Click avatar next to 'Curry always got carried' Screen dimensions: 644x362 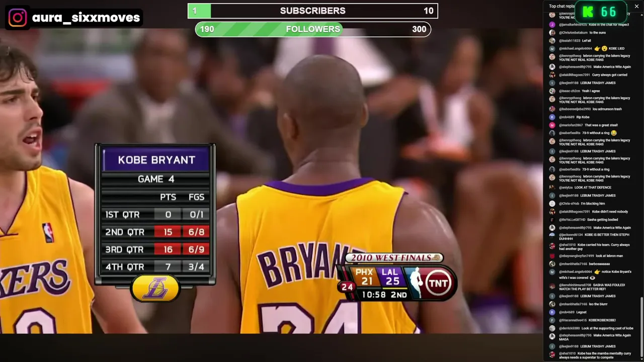pyautogui.click(x=552, y=75)
